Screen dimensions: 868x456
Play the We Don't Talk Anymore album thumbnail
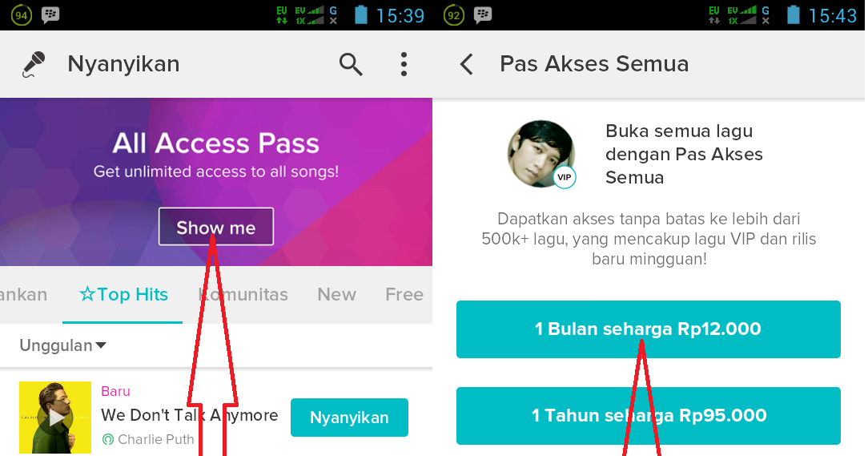click(55, 418)
